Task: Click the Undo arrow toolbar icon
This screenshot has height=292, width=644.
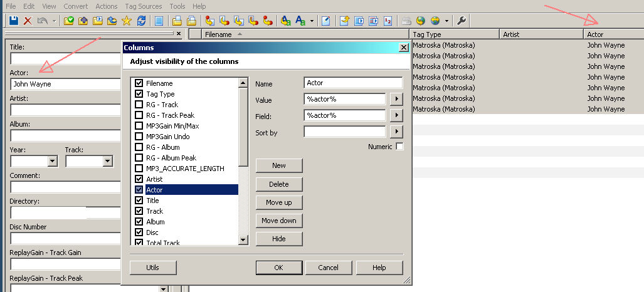Action: (x=42, y=21)
